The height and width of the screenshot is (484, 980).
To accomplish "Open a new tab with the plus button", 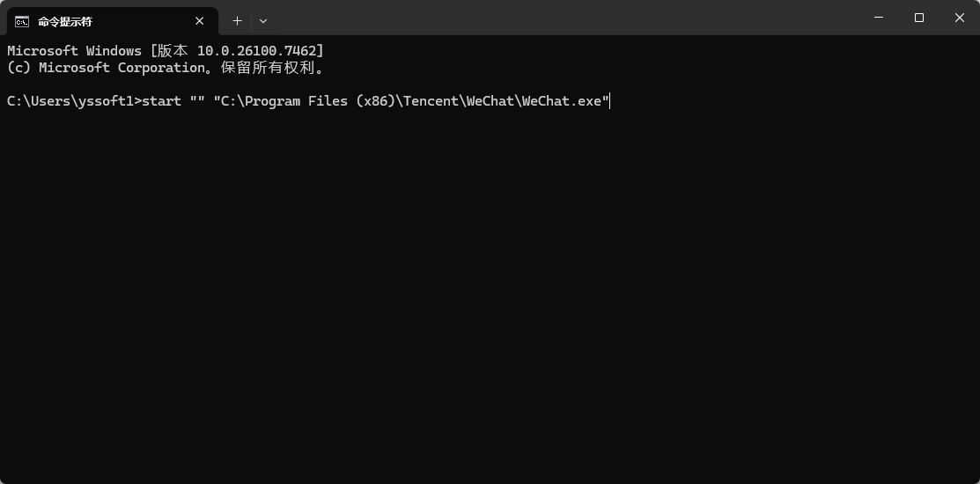I will coord(237,21).
